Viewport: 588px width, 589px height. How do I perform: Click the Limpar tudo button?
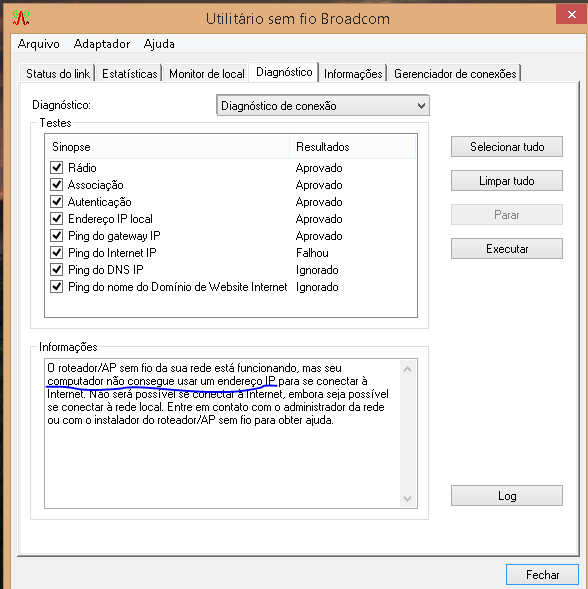(x=506, y=181)
